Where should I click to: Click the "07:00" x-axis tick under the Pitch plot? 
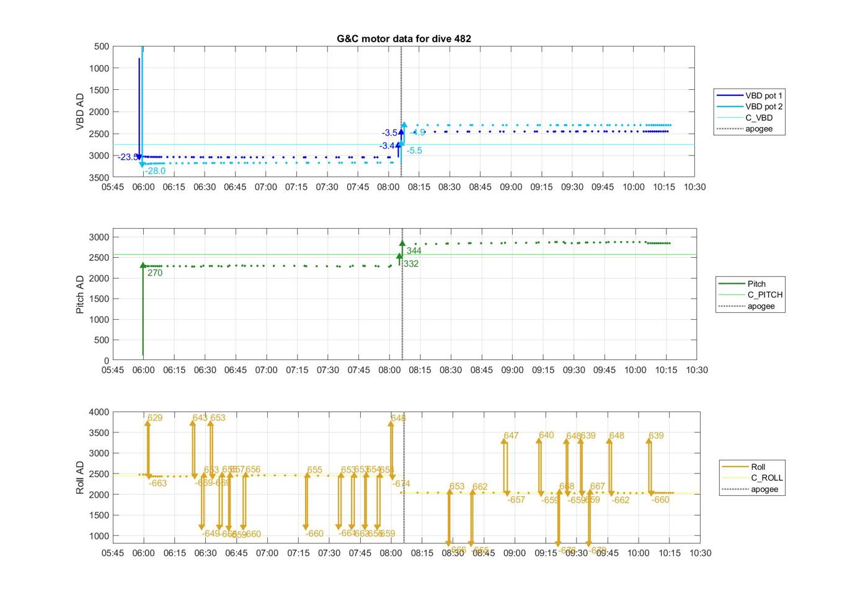click(267, 370)
